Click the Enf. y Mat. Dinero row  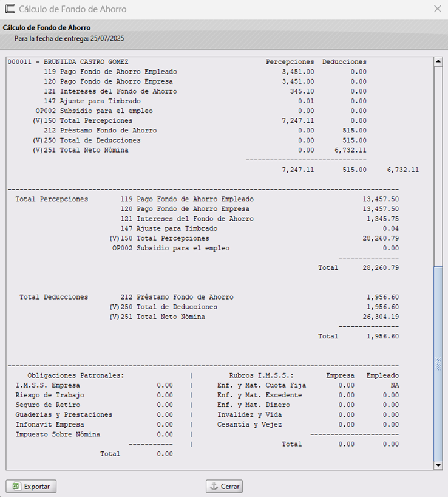click(x=308, y=405)
